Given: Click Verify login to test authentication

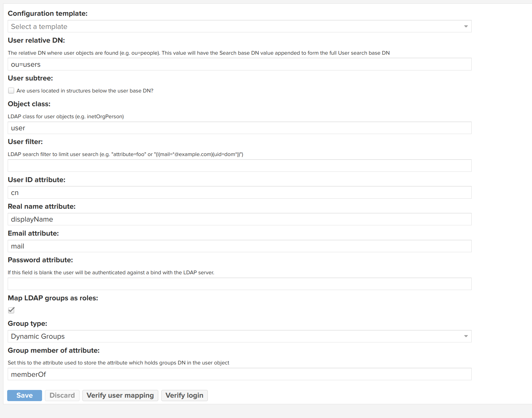Looking at the screenshot, I should coord(184,395).
